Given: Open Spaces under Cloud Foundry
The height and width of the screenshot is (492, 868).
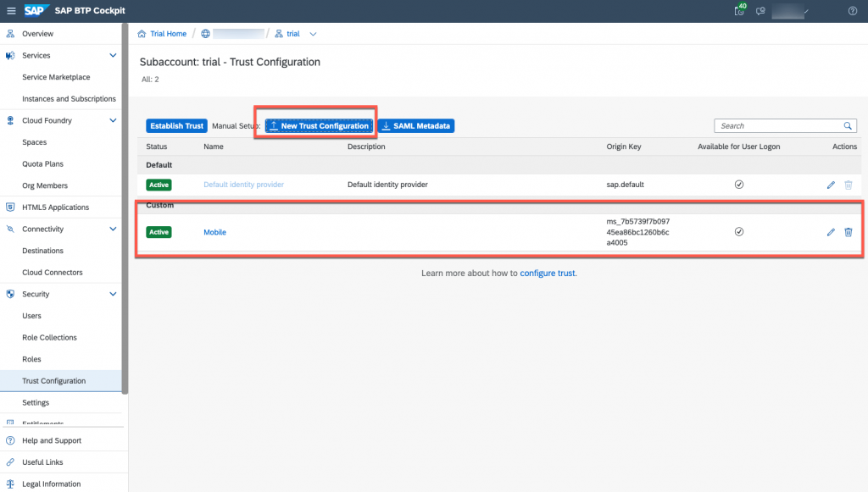Looking at the screenshot, I should pyautogui.click(x=34, y=142).
